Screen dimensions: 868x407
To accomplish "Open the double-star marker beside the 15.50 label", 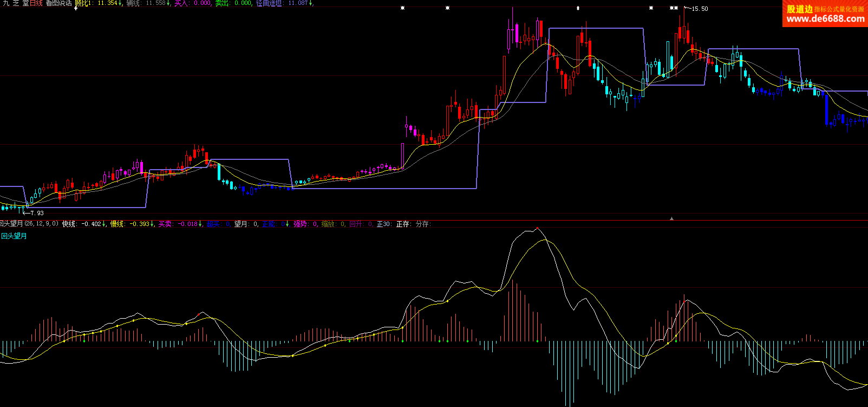I will (x=674, y=8).
